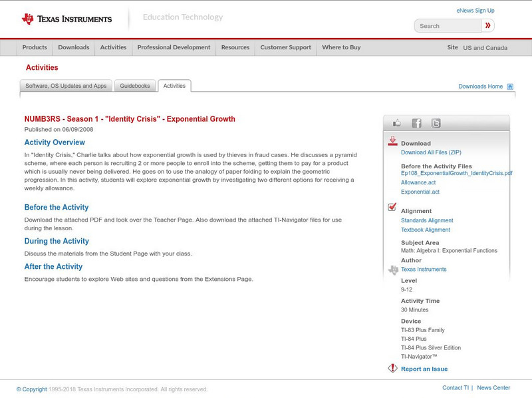Open the News Center footer link
The width and height of the screenshot is (532, 398).
point(493,388)
